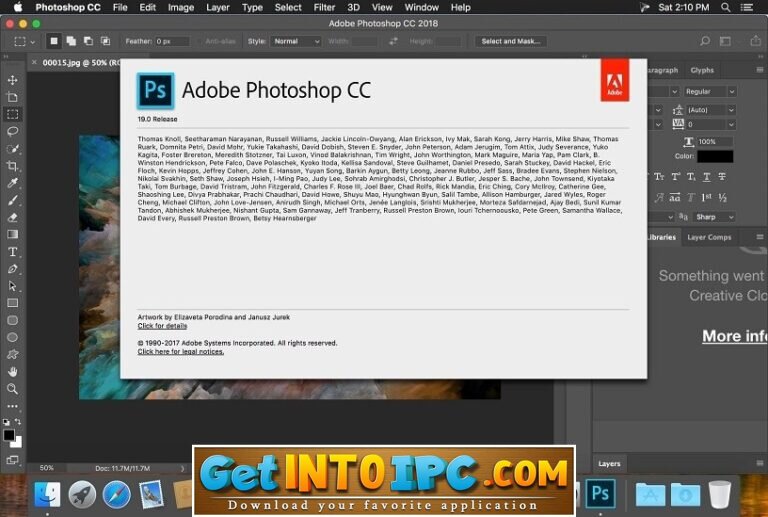Select the Quick Selection tool
Viewport: 768px width, 517px height.
click(x=13, y=148)
